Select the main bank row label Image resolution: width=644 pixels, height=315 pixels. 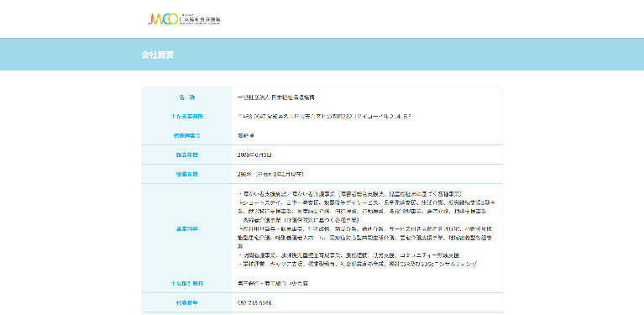tap(186, 283)
